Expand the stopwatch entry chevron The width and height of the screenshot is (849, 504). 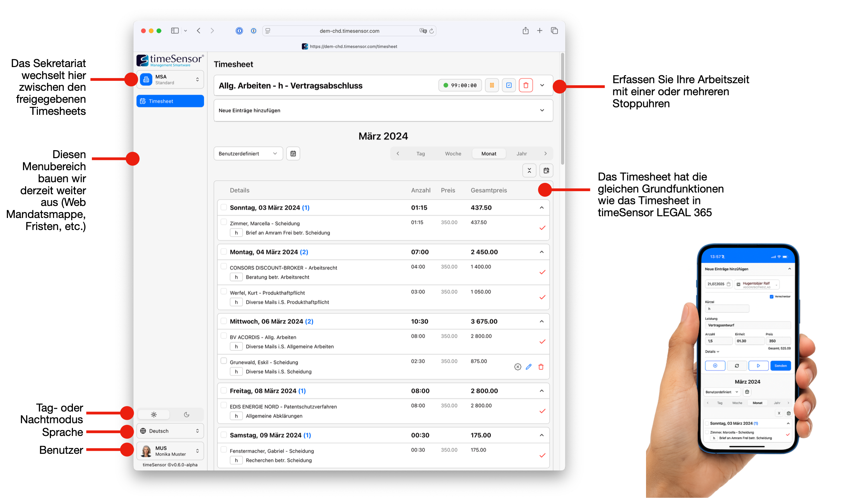(x=542, y=85)
